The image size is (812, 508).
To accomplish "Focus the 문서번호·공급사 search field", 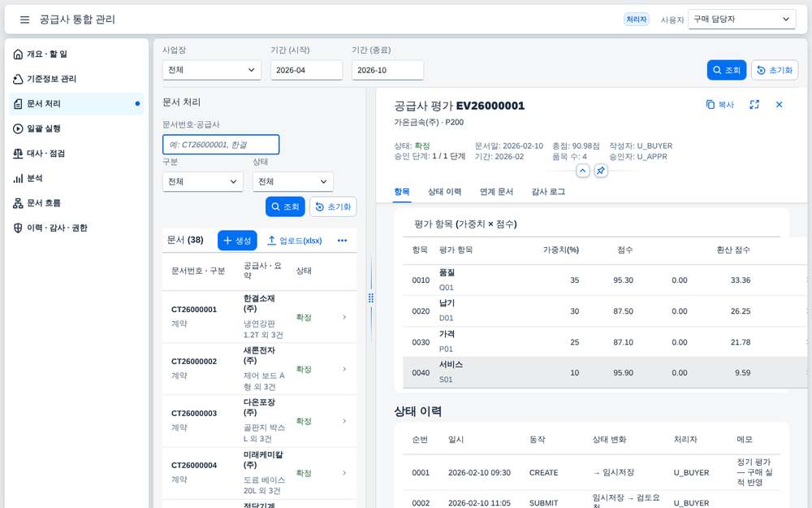I will pyautogui.click(x=221, y=145).
